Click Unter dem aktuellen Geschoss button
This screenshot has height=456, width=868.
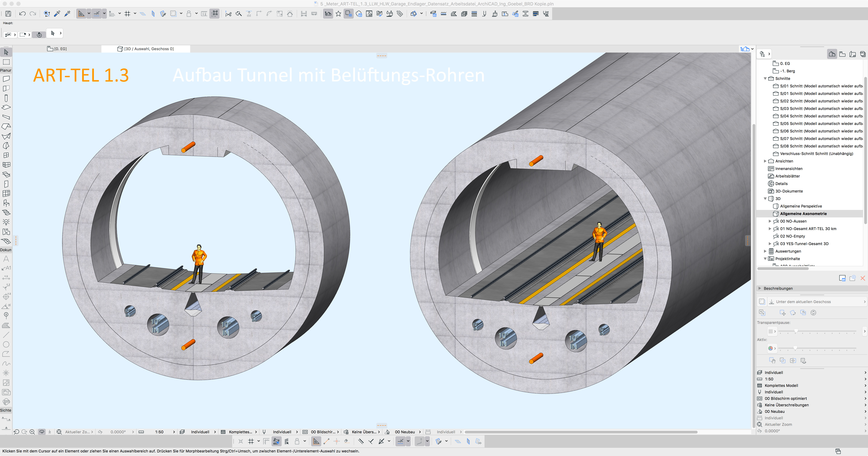pos(803,302)
